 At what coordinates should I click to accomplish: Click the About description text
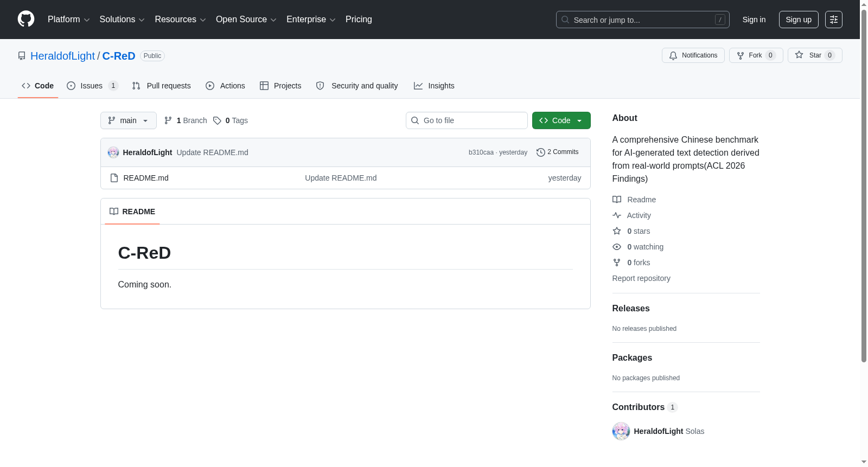click(x=686, y=159)
